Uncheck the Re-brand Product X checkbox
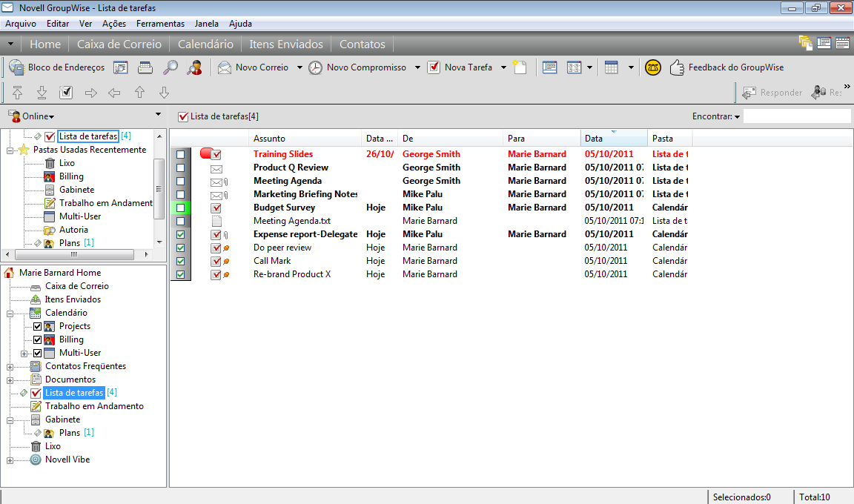 180,274
